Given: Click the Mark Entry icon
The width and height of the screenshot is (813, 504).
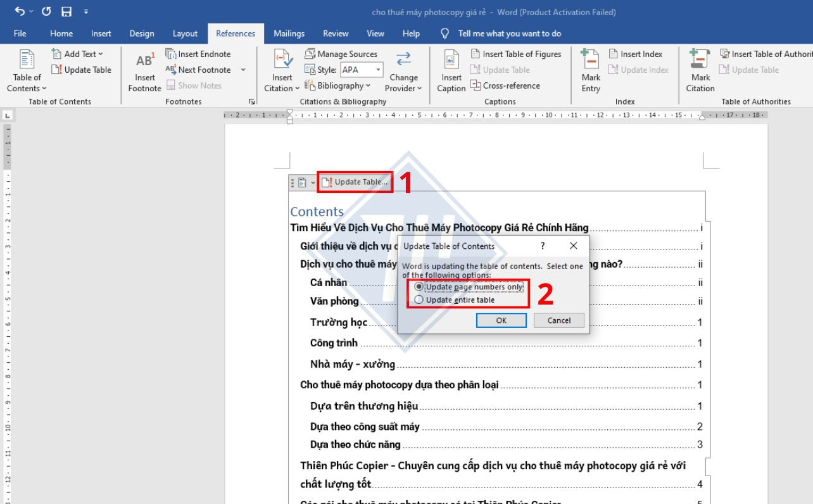Looking at the screenshot, I should tap(590, 61).
